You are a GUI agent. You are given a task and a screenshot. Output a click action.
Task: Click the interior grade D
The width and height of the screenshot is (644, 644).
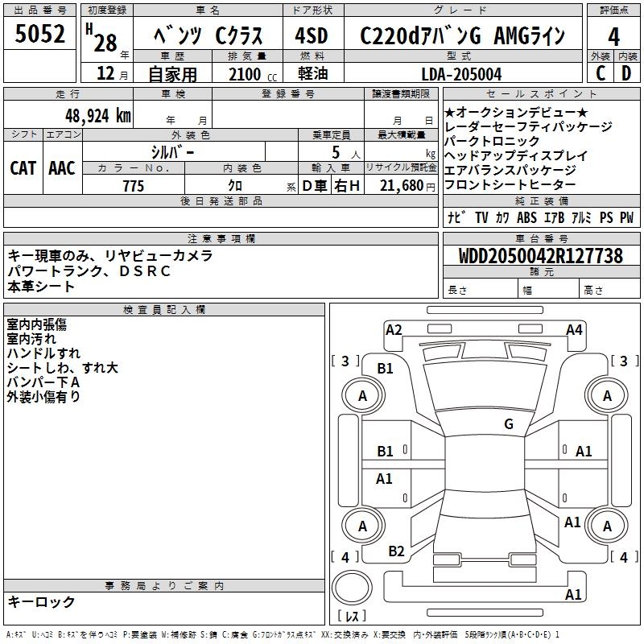626,73
